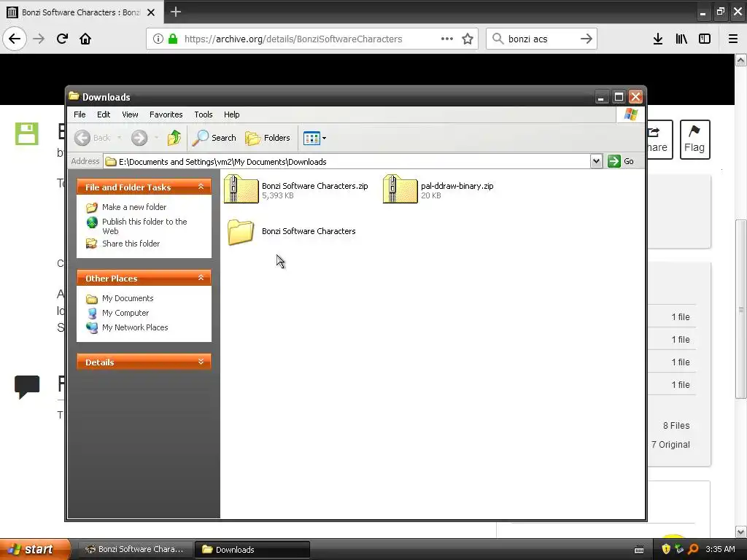Open Favorites menu
The image size is (747, 560).
tap(166, 114)
